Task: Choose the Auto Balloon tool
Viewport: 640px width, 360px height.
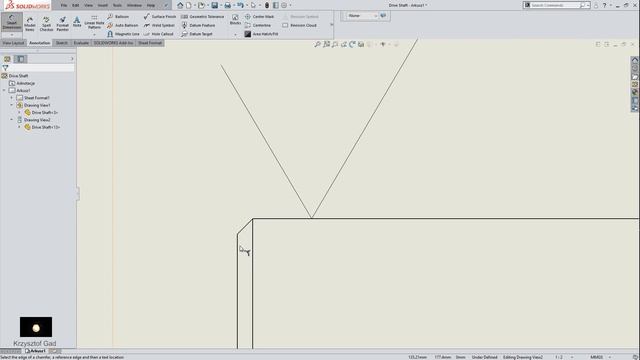Action: (x=122, y=25)
